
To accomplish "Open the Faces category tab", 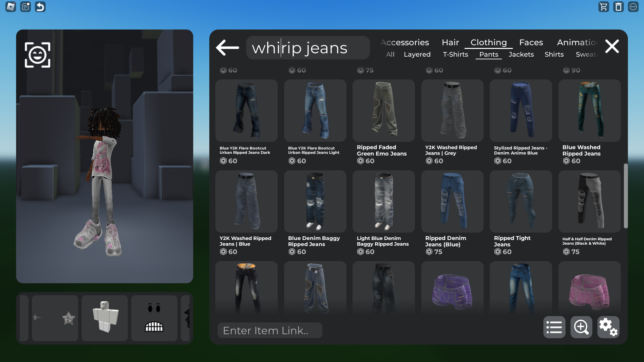I will point(531,43).
